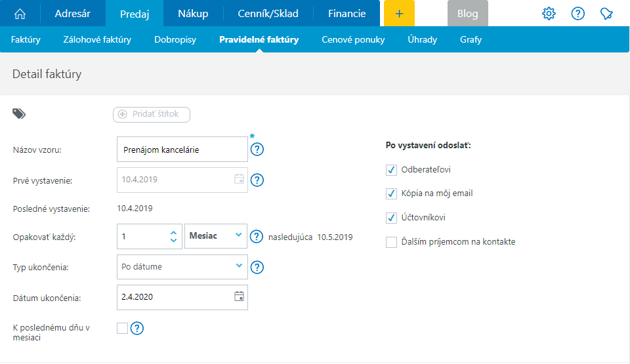Go to the home icon

coord(20,14)
